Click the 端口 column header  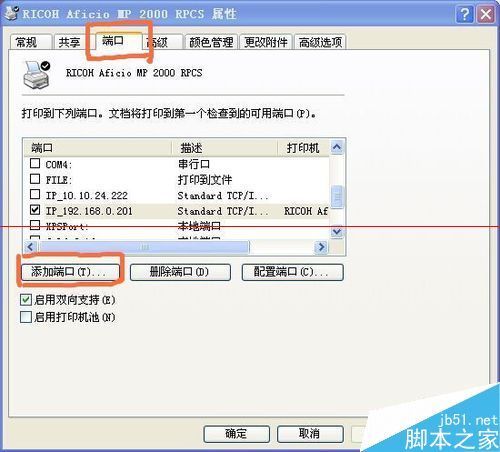point(97,148)
